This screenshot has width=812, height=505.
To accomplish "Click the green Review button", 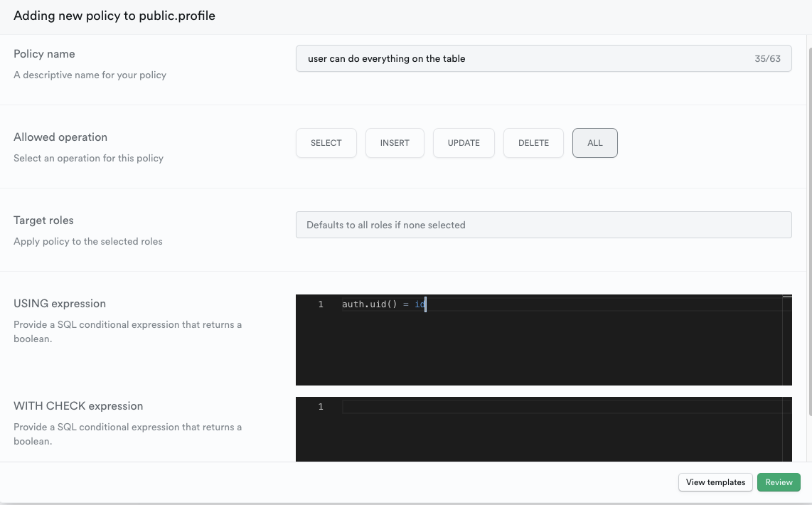I will click(779, 482).
